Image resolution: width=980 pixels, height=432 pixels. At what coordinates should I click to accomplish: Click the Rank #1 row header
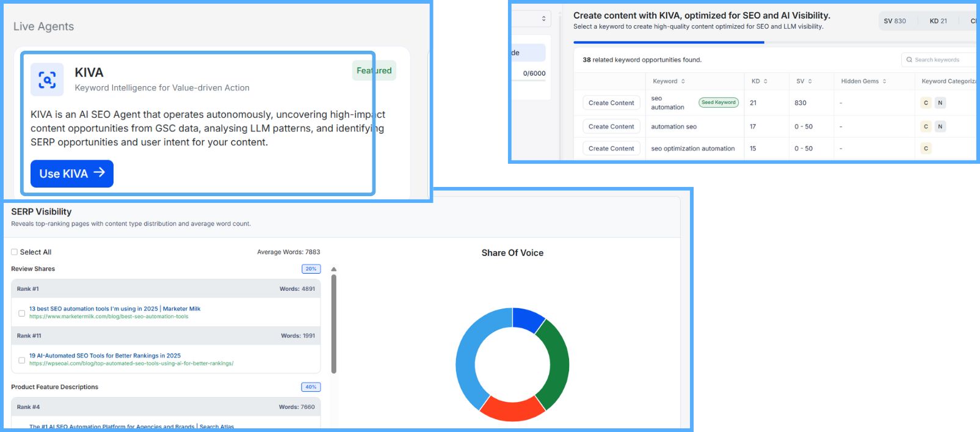pyautogui.click(x=165, y=289)
